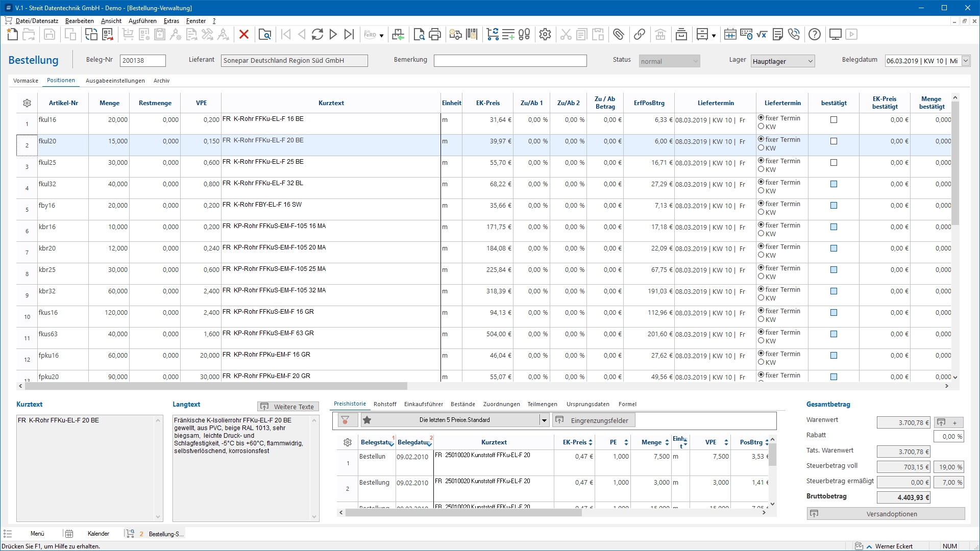Click the positions table horizontal scrollbar
The image size is (980, 551).
pos(214,386)
